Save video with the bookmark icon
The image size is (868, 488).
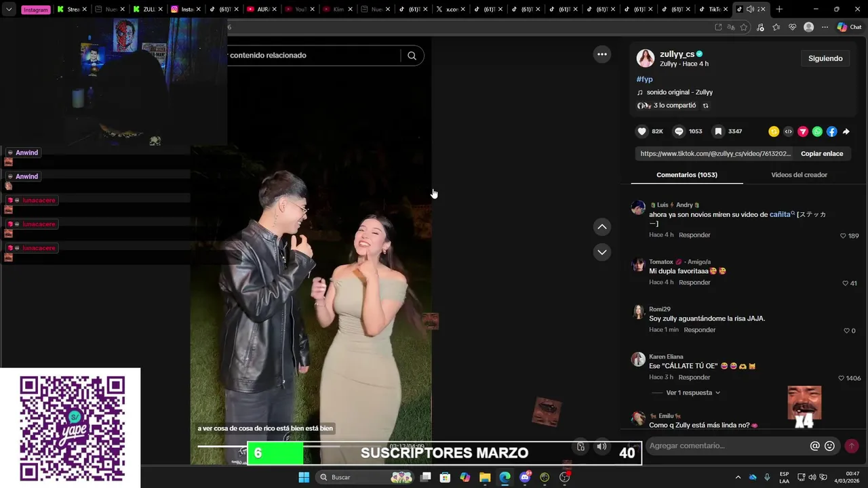(717, 131)
